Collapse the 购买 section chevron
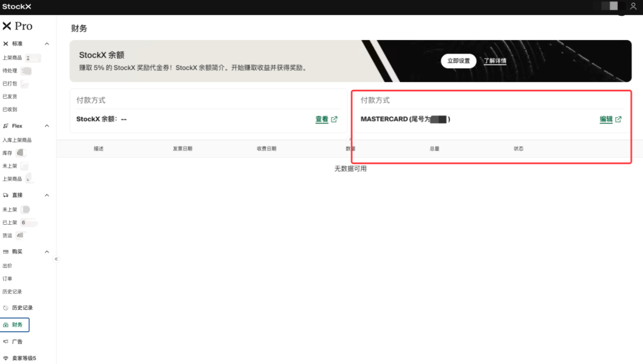 [47, 252]
